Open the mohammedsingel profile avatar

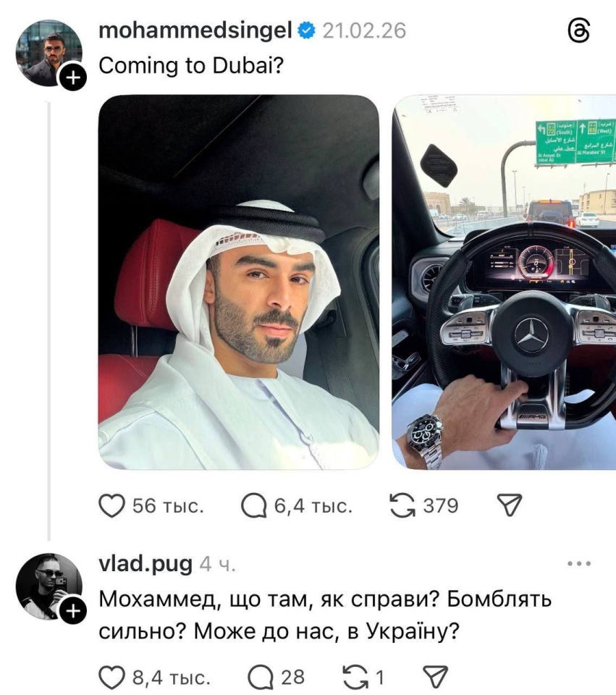(48, 53)
